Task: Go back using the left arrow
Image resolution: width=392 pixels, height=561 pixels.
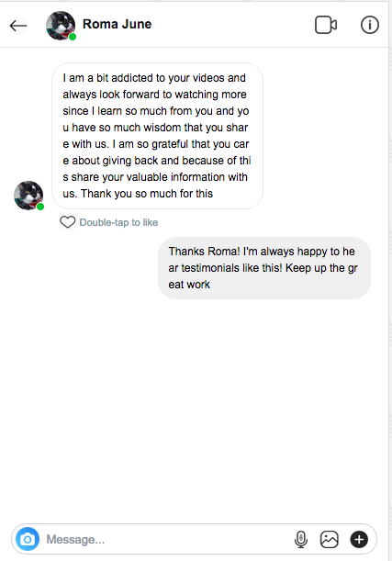Action: click(x=18, y=26)
